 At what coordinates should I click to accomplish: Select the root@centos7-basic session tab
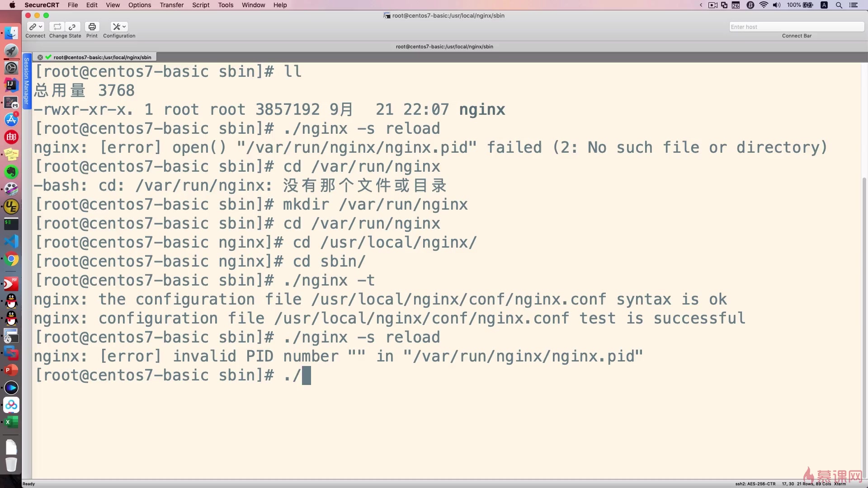[102, 57]
